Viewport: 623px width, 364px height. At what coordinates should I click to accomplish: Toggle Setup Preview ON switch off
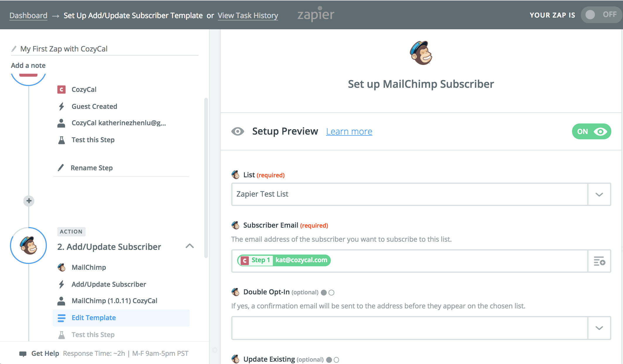(x=591, y=131)
